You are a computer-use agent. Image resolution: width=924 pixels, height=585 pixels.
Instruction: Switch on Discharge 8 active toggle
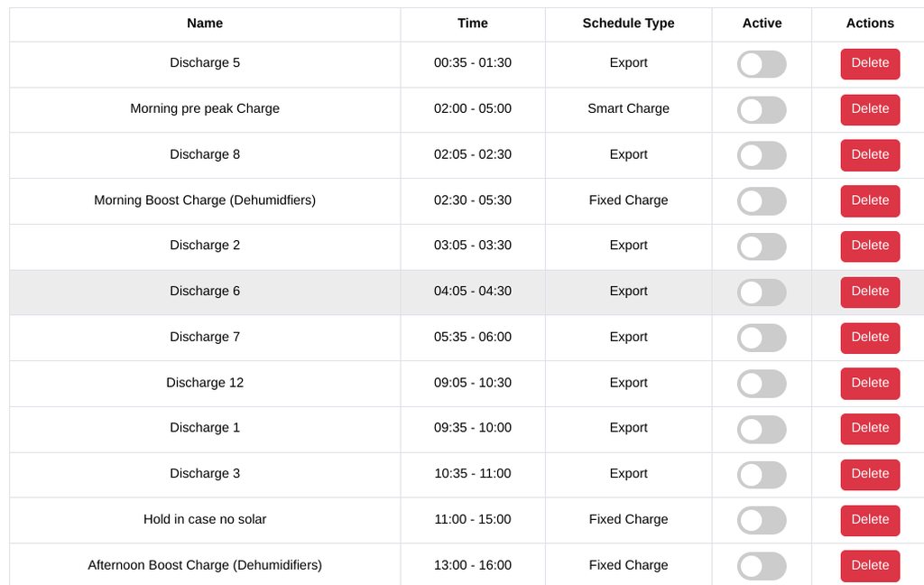pos(762,155)
